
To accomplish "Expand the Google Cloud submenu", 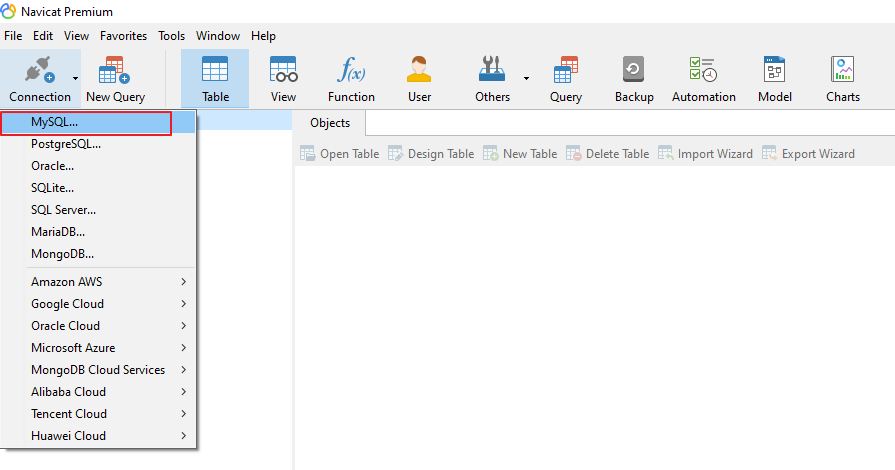I will [x=98, y=304].
